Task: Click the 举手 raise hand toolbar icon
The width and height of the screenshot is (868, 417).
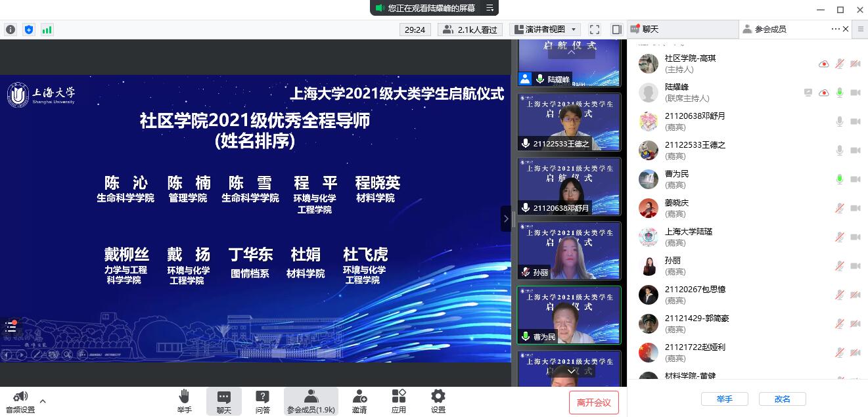Action: point(185,401)
